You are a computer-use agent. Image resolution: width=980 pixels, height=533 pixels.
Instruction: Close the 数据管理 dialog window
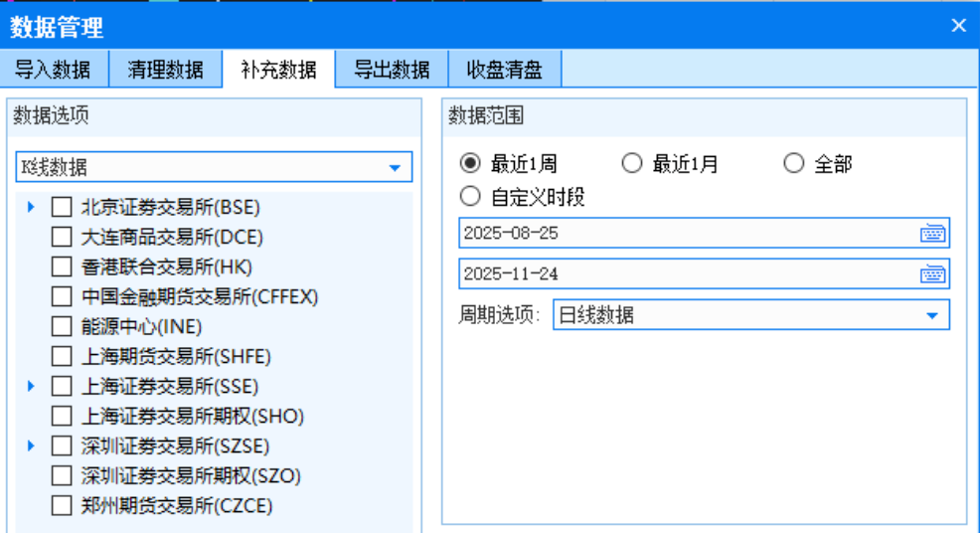(x=958, y=26)
